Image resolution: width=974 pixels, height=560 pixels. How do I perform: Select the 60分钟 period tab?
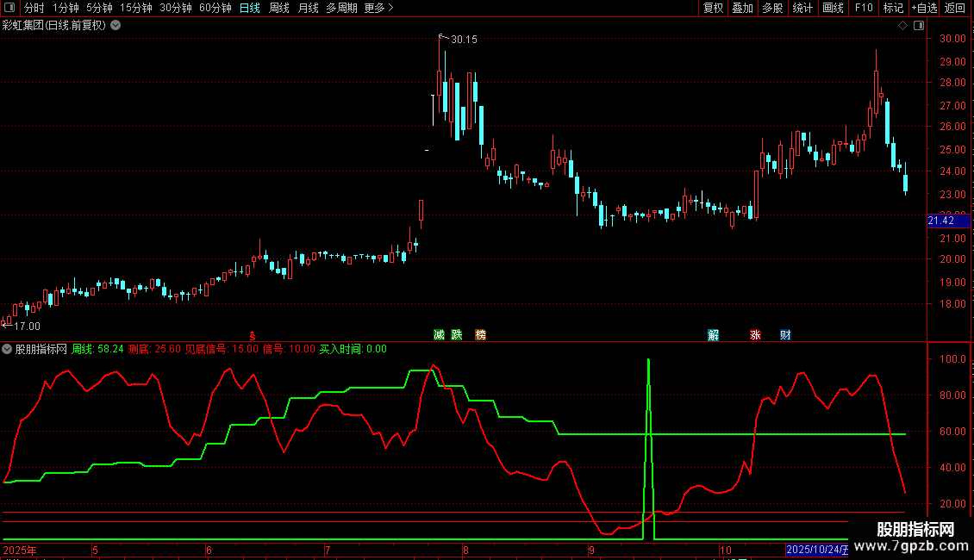click(x=215, y=8)
